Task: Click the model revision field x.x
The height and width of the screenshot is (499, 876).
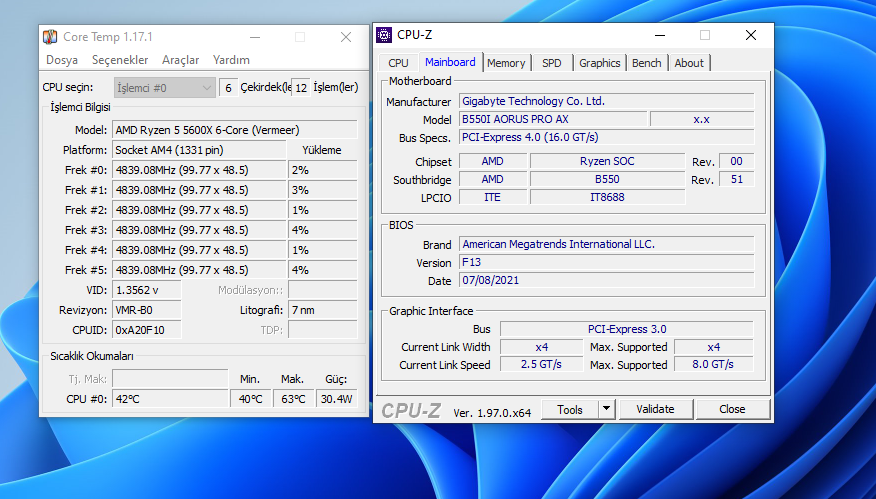Action: click(702, 119)
